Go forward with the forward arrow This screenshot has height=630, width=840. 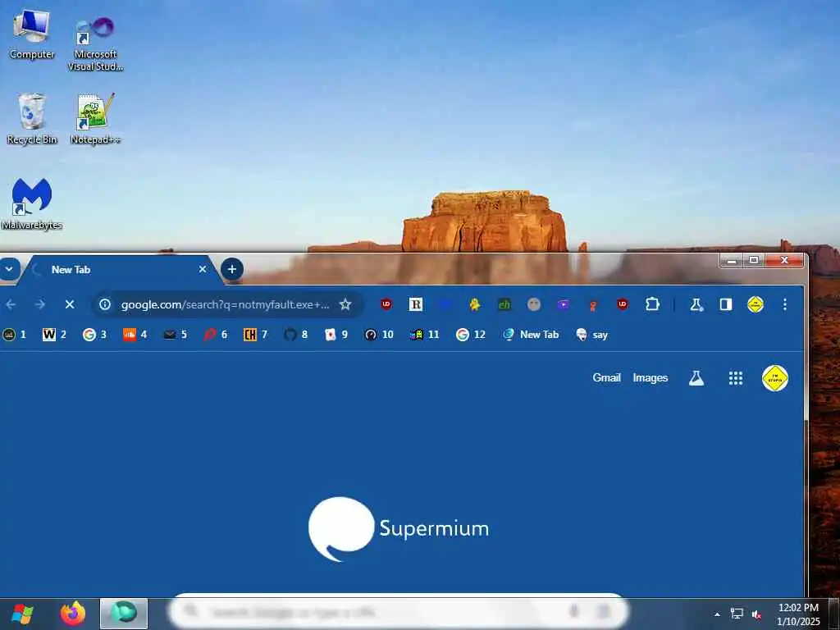click(x=39, y=304)
